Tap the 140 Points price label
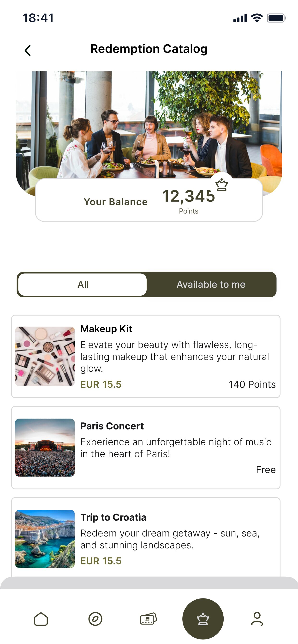The image size is (298, 644). tap(252, 384)
